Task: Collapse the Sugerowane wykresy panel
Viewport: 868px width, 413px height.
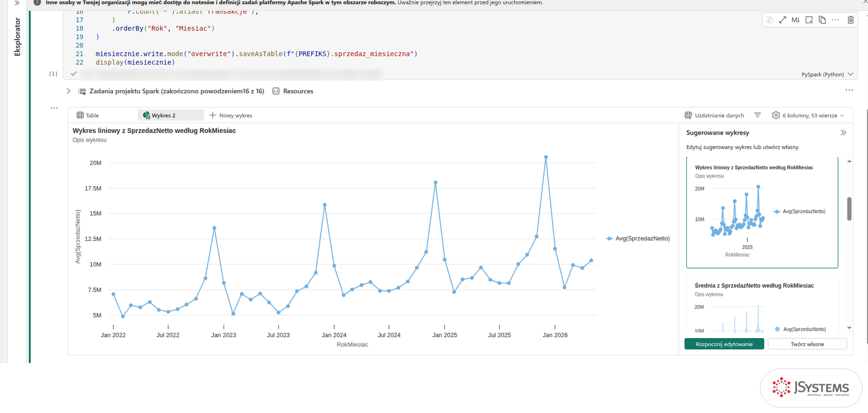Action: click(843, 132)
